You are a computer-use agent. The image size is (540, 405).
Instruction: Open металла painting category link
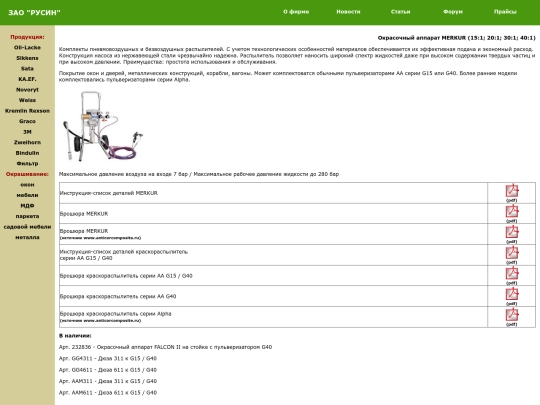27,237
